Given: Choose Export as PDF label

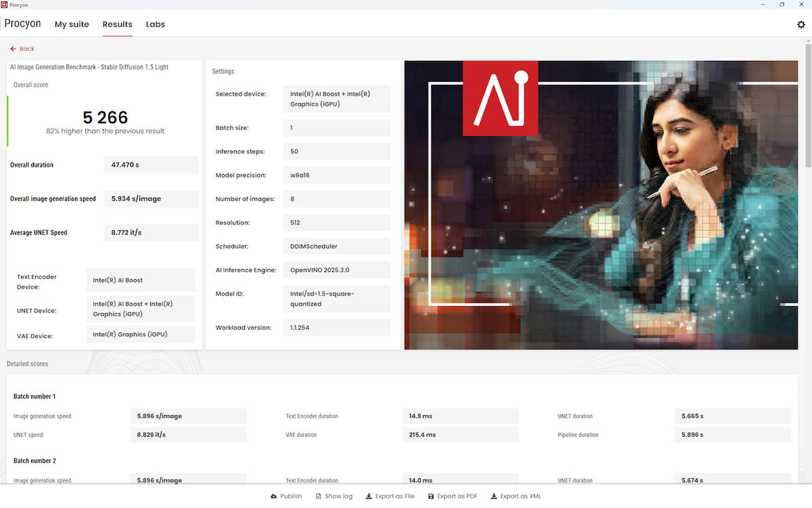Looking at the screenshot, I should coord(457,496).
